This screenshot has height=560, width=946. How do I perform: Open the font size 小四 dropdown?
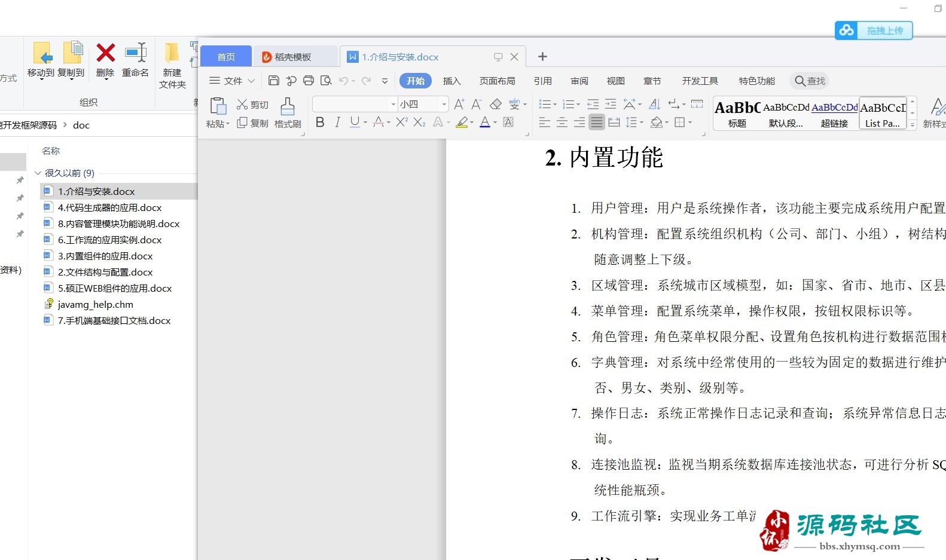[444, 104]
